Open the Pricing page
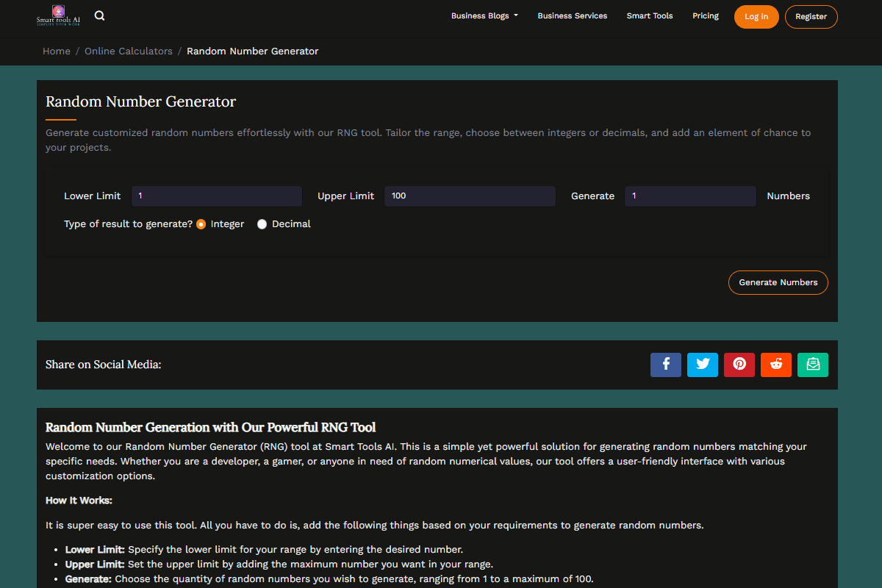This screenshot has width=882, height=588. click(x=706, y=15)
